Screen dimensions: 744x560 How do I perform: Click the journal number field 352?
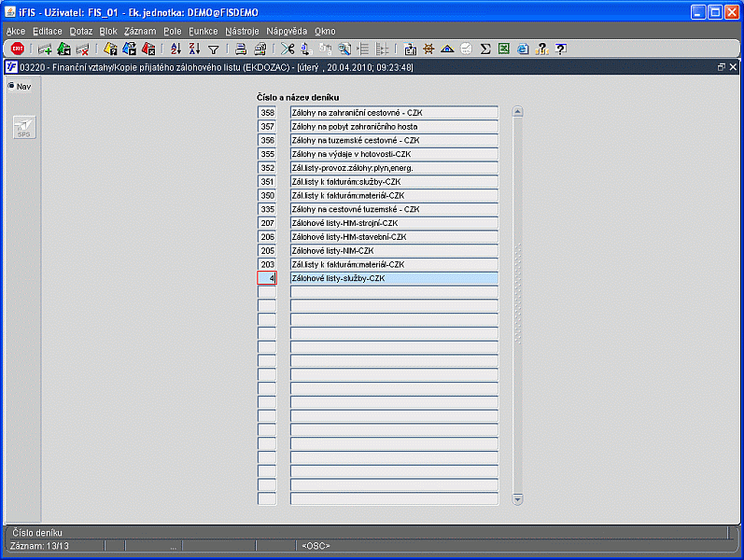267,167
